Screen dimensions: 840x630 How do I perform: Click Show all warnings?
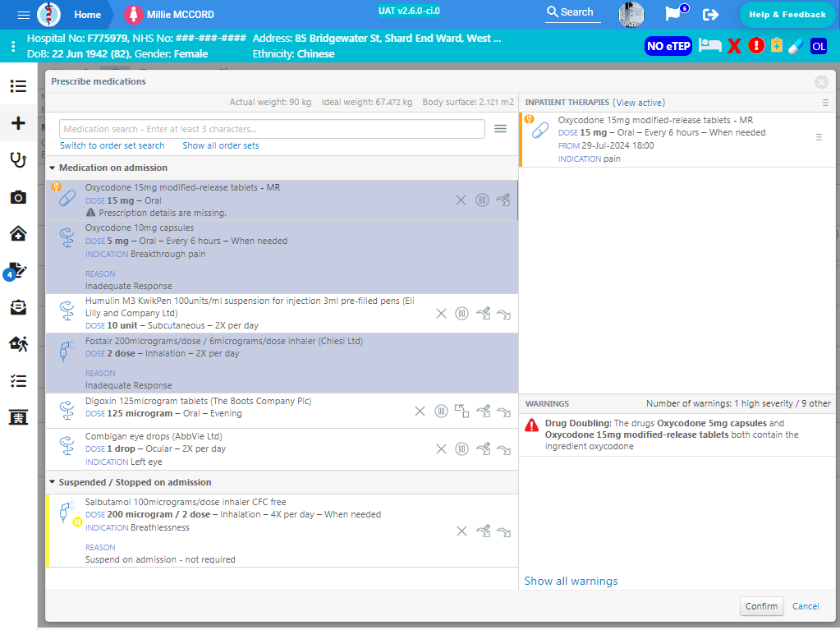571,581
